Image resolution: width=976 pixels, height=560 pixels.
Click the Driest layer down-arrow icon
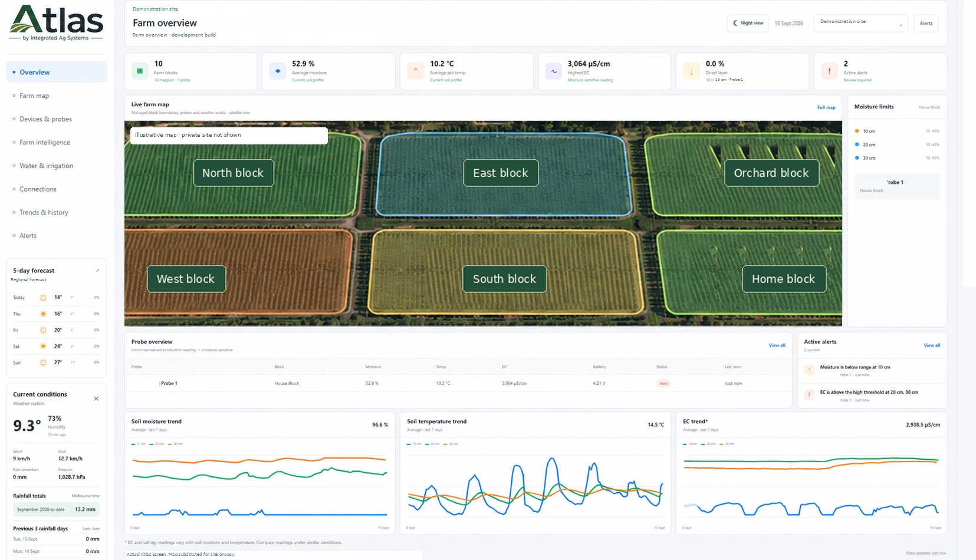(691, 71)
